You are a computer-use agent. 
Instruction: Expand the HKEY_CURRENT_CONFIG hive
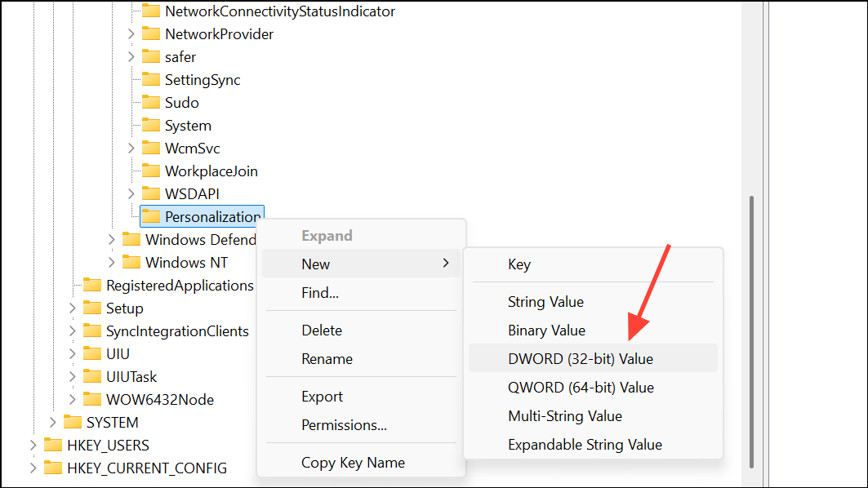click(33, 468)
